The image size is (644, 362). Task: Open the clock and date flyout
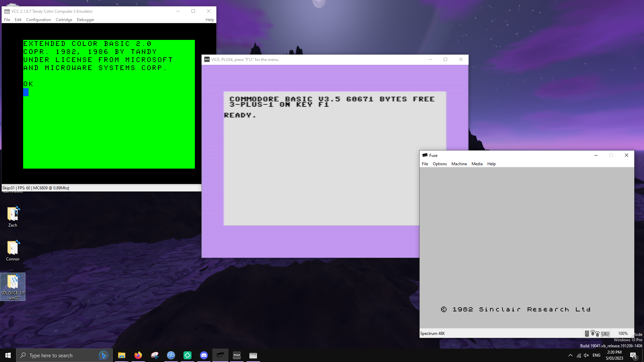click(x=614, y=355)
